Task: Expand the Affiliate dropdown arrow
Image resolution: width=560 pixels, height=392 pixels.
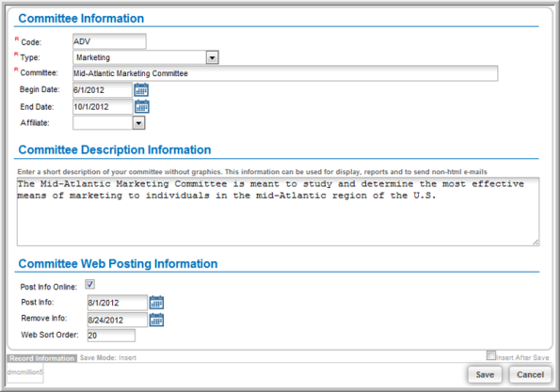Action: click(x=138, y=123)
